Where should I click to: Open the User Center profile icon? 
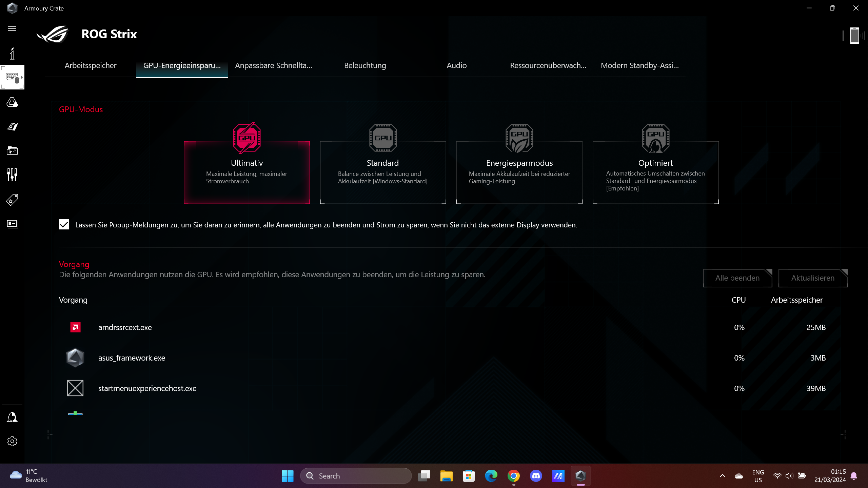[12, 417]
